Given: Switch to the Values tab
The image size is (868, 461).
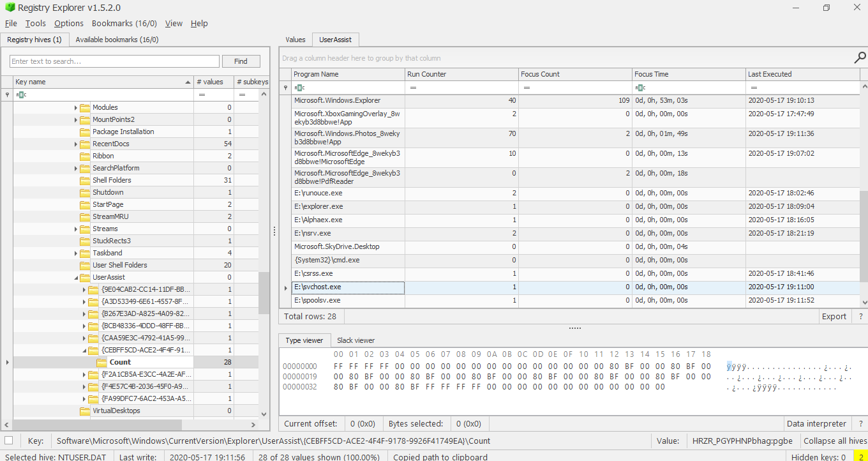Looking at the screenshot, I should [295, 40].
